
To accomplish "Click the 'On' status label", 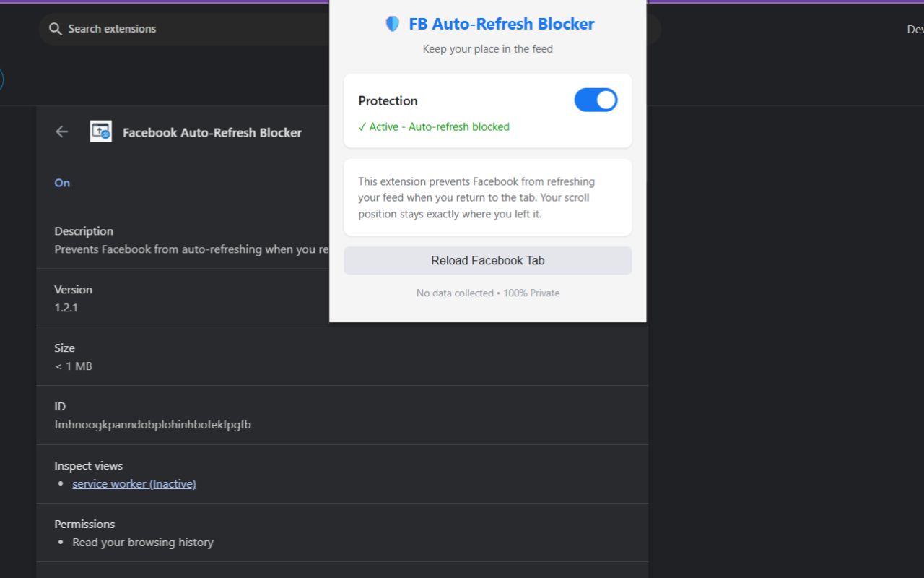I will [62, 183].
